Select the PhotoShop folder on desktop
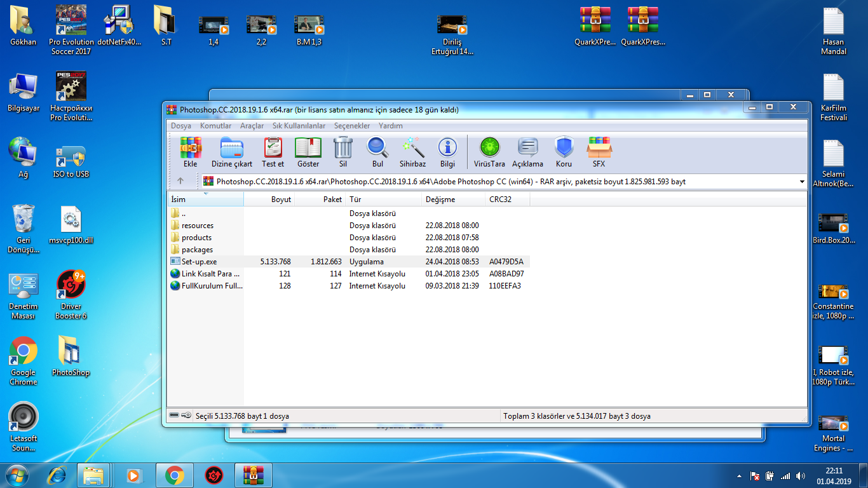 click(71, 356)
